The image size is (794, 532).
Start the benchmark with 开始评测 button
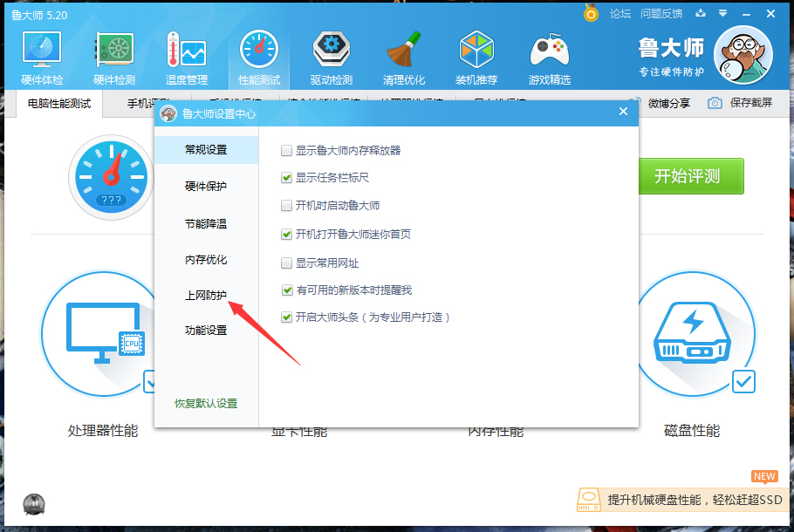point(691,176)
